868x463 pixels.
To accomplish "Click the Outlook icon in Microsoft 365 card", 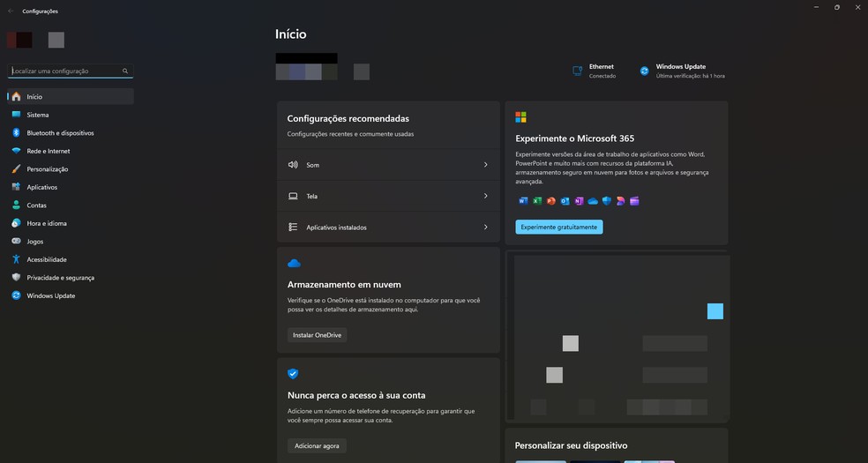I will tap(565, 201).
